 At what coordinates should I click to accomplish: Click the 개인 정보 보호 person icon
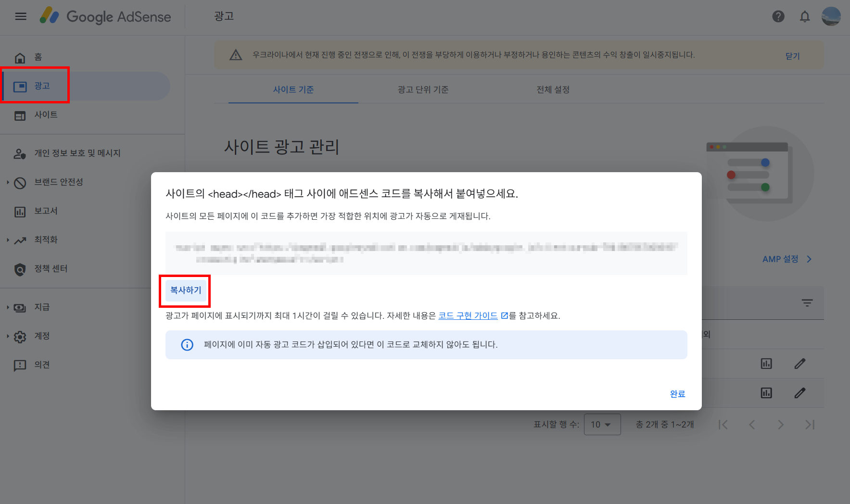tap(20, 154)
